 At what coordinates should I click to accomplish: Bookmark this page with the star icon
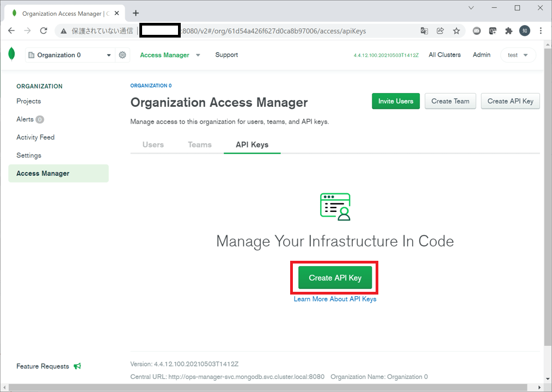pos(457,31)
